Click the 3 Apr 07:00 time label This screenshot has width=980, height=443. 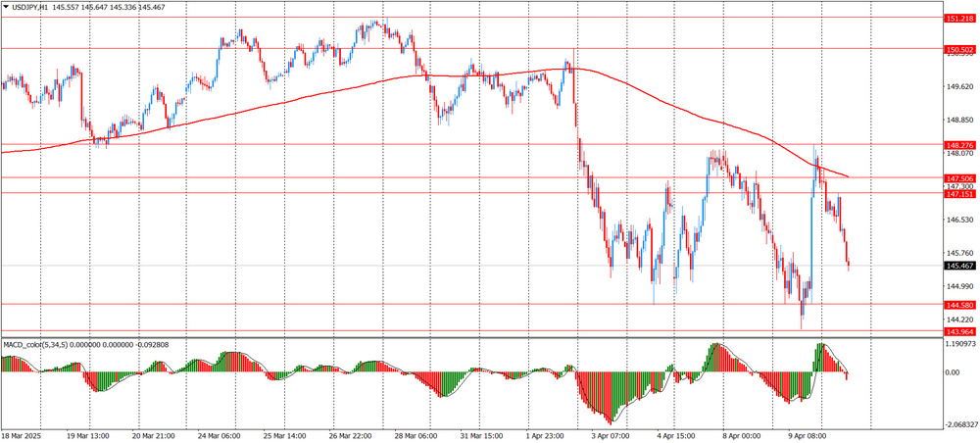pyautogui.click(x=612, y=435)
